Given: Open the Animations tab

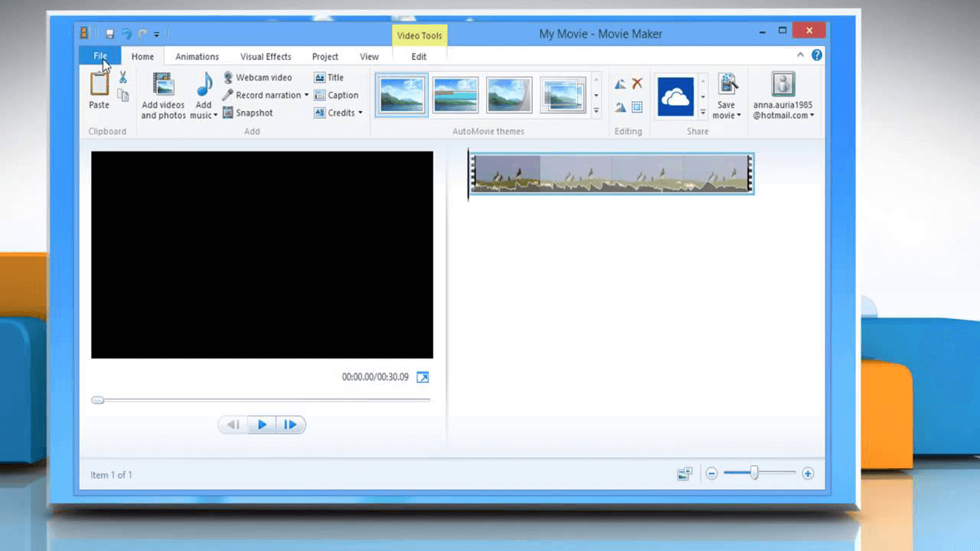Looking at the screenshot, I should click(x=197, y=57).
